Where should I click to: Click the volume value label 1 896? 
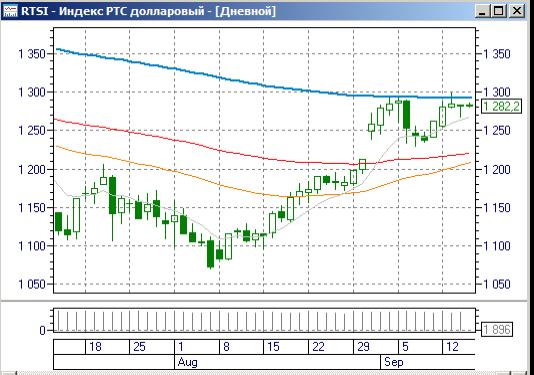click(497, 329)
